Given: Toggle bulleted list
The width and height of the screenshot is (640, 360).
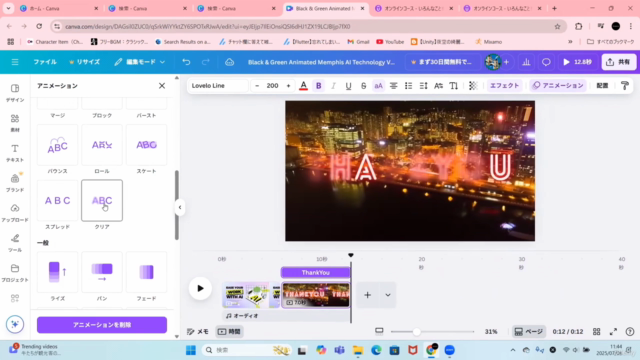Looking at the screenshot, I should (408, 86).
